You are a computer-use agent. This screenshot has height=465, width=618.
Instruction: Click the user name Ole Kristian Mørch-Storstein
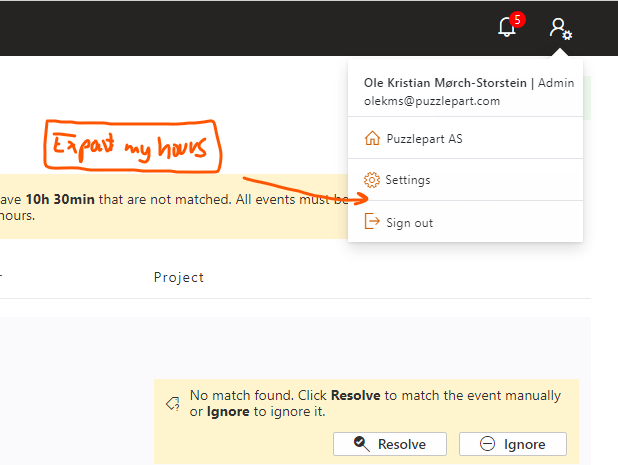pos(445,83)
